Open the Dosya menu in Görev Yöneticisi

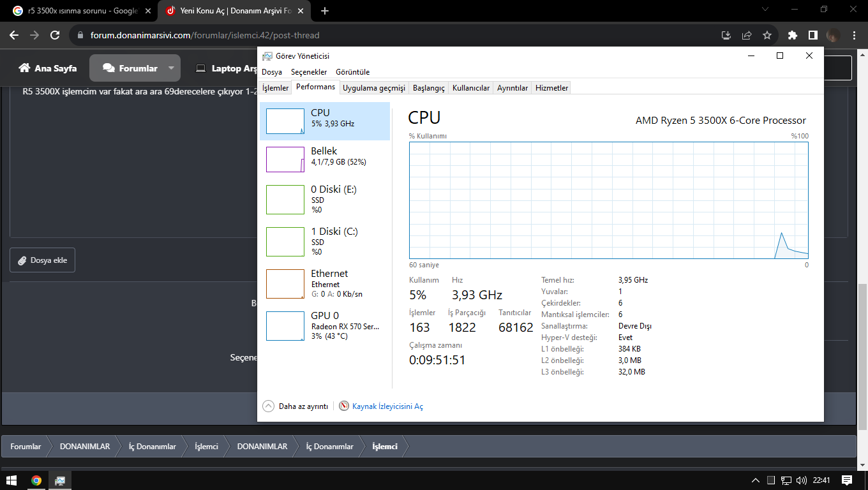point(272,72)
